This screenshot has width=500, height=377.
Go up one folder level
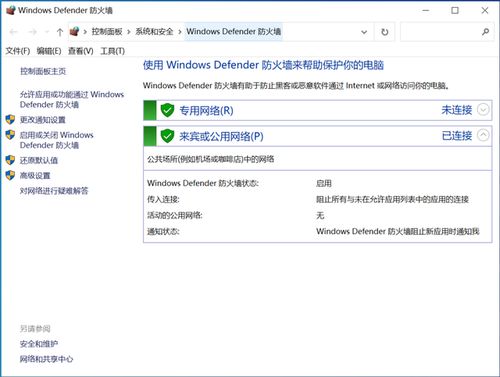[x=60, y=32]
